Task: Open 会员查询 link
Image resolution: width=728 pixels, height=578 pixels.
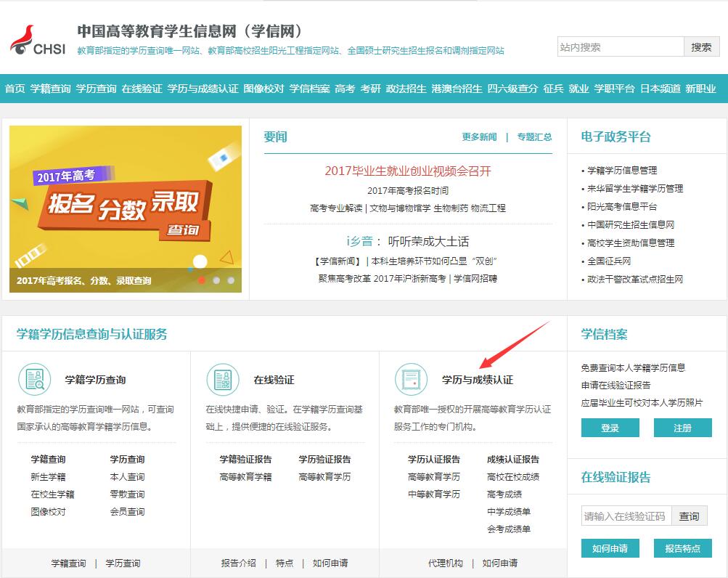Action: 127,511
